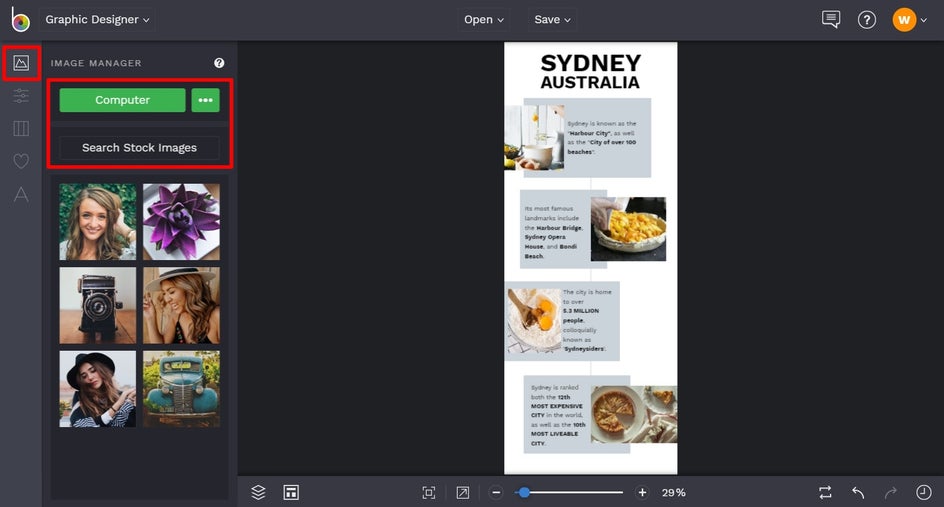This screenshot has height=507, width=944.
Task: Click the fit-to-screen icon
Action: [x=429, y=493]
